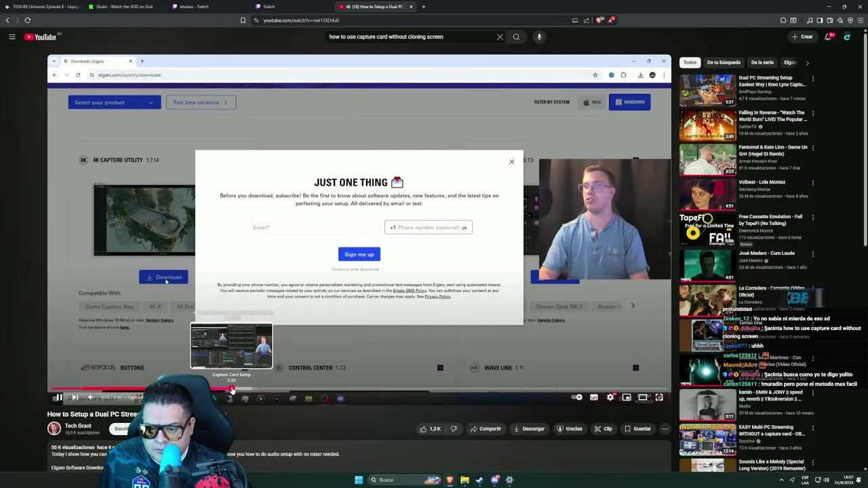Click the Compartir share button
This screenshot has height=488, width=868.
pyautogui.click(x=486, y=429)
